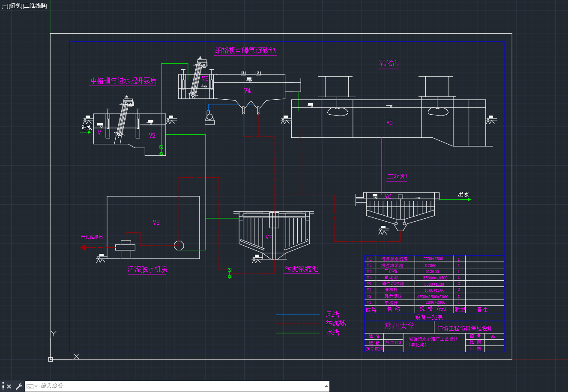Image resolution: width=568 pixels, height=392 pixels.
Task: Select the 1600*1600 specification cell
Action: point(434,290)
